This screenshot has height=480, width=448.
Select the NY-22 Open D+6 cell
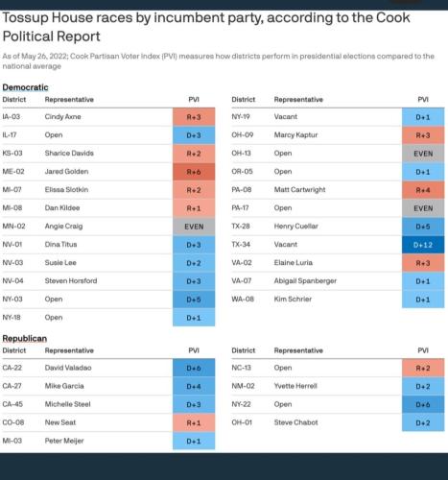click(x=423, y=404)
